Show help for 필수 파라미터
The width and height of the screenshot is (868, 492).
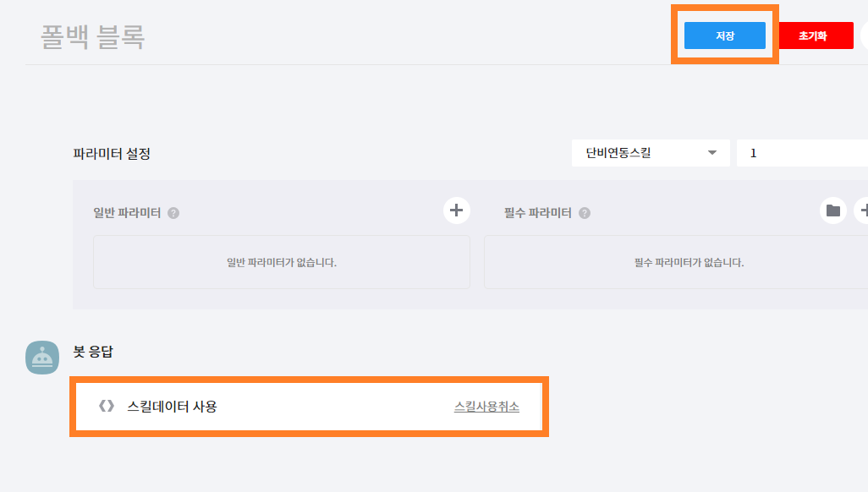tap(585, 213)
